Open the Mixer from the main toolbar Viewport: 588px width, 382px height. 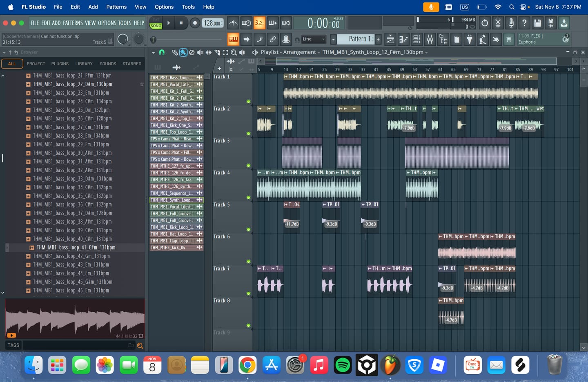point(430,39)
